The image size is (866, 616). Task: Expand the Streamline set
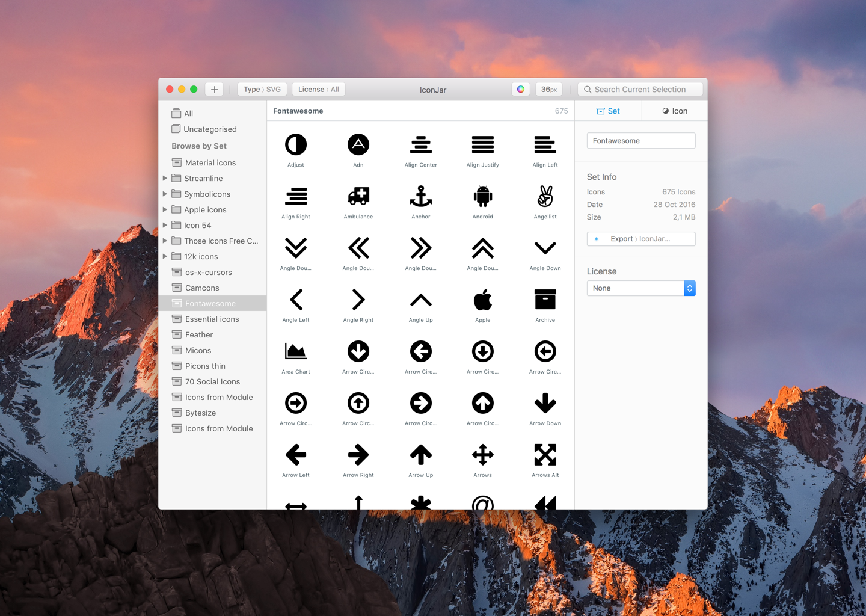tap(165, 179)
